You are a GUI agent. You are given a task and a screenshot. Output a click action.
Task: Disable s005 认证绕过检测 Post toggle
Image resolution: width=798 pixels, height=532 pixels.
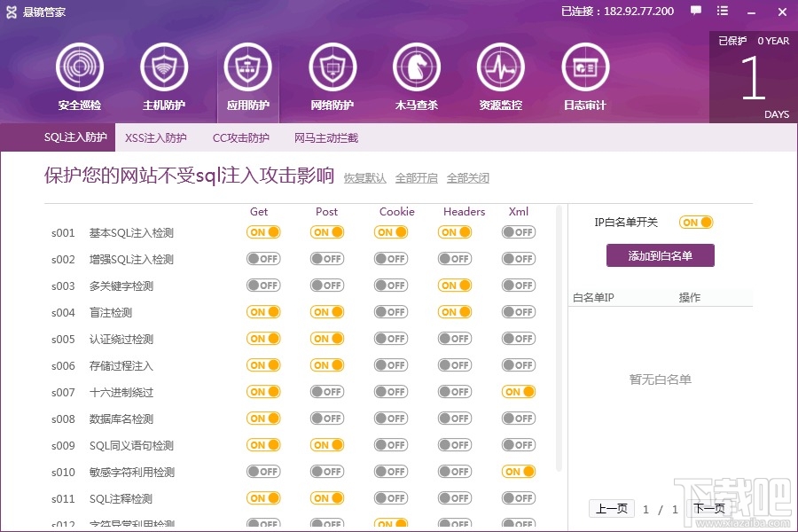click(327, 339)
